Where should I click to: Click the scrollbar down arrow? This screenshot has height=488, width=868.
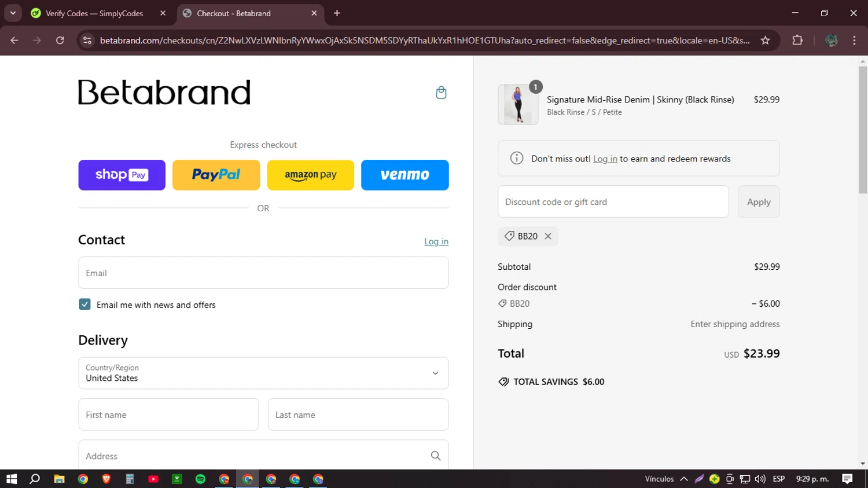click(863, 464)
